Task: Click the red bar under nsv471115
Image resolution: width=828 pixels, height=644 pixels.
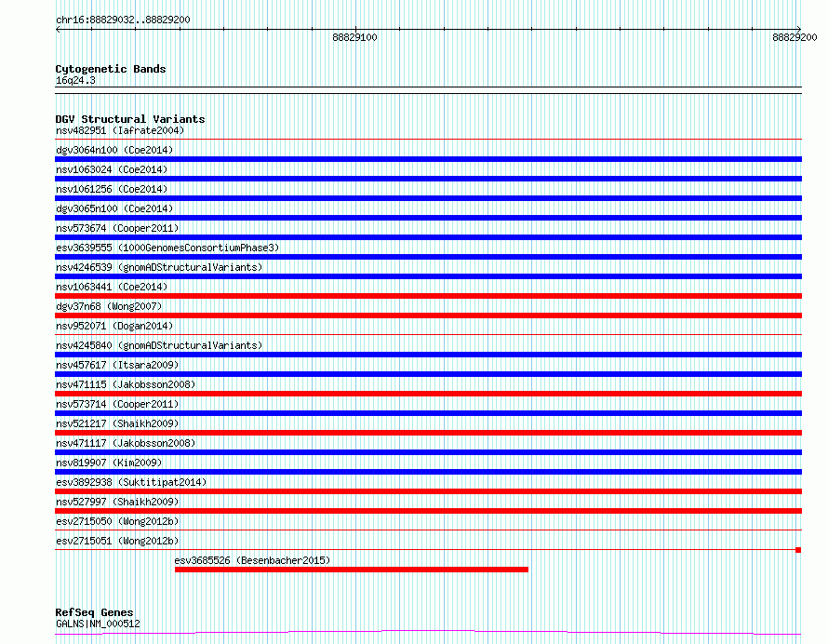Action: coord(428,394)
